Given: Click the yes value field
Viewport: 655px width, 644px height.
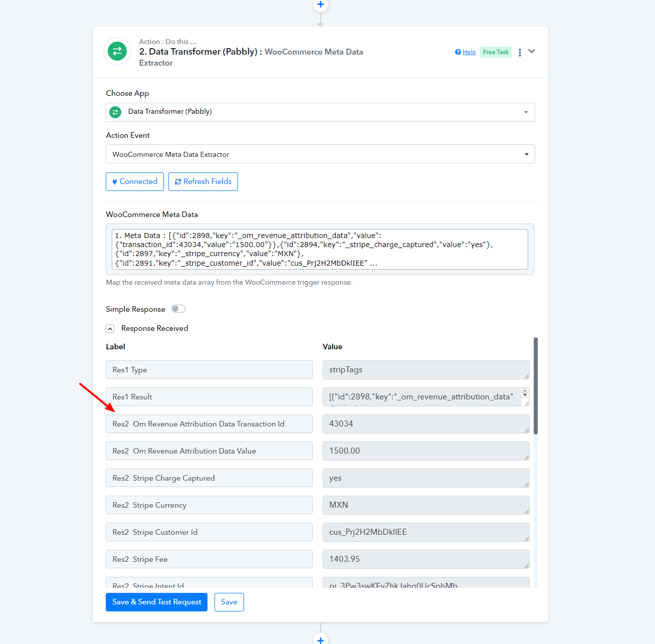Looking at the screenshot, I should (x=426, y=478).
